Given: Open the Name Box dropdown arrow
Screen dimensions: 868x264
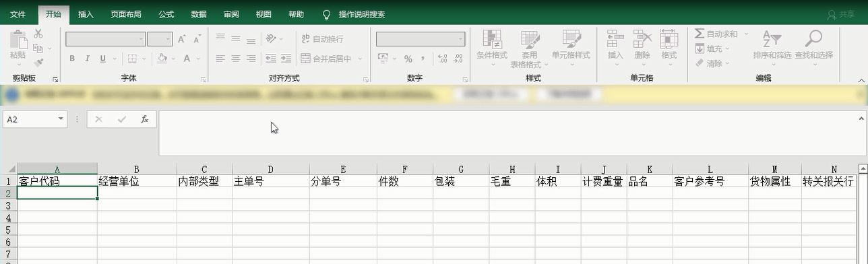Looking at the screenshot, I should 61,119.
